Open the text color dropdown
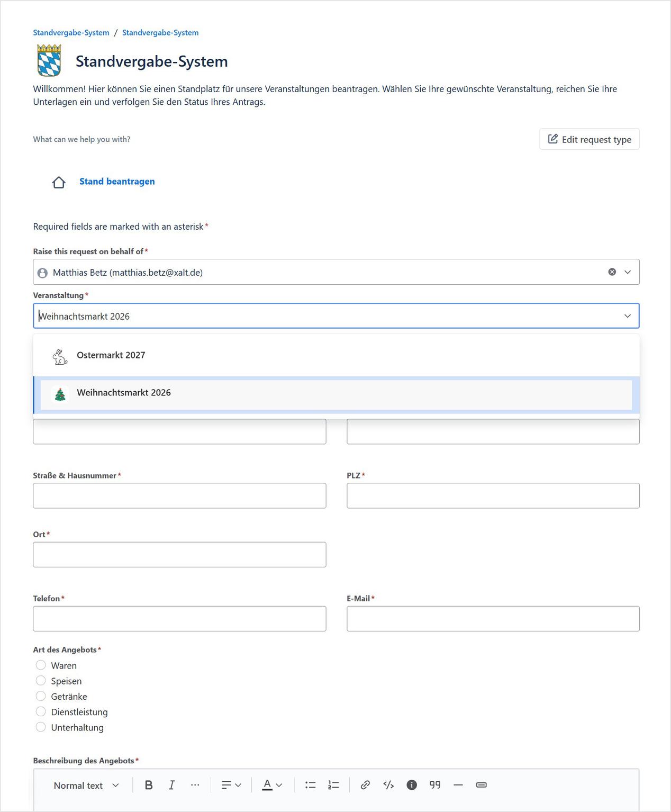Viewport: 671px width, 812px height. point(272,785)
